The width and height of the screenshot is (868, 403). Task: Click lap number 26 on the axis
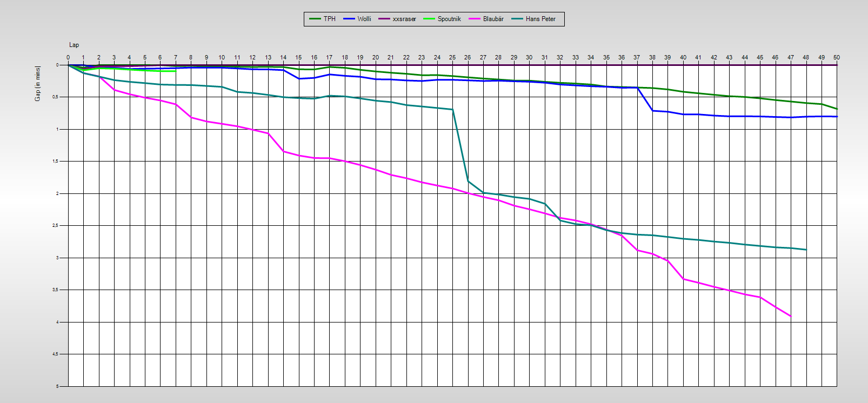468,57
